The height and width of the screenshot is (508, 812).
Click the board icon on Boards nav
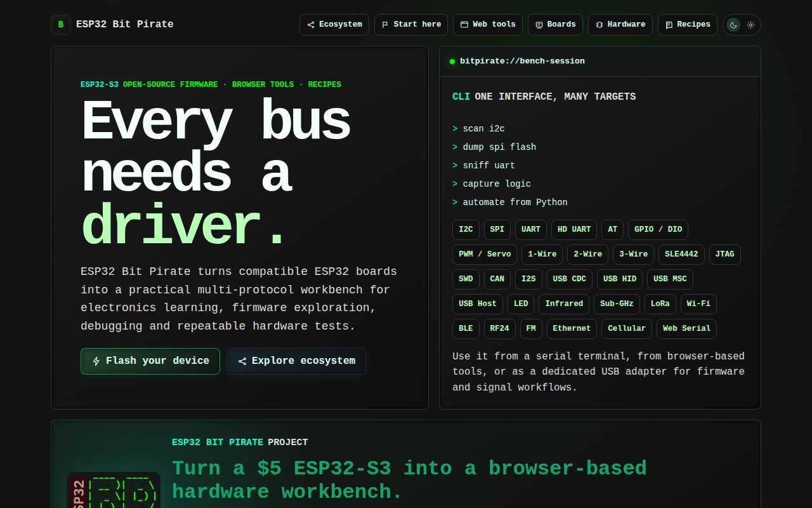point(539,25)
